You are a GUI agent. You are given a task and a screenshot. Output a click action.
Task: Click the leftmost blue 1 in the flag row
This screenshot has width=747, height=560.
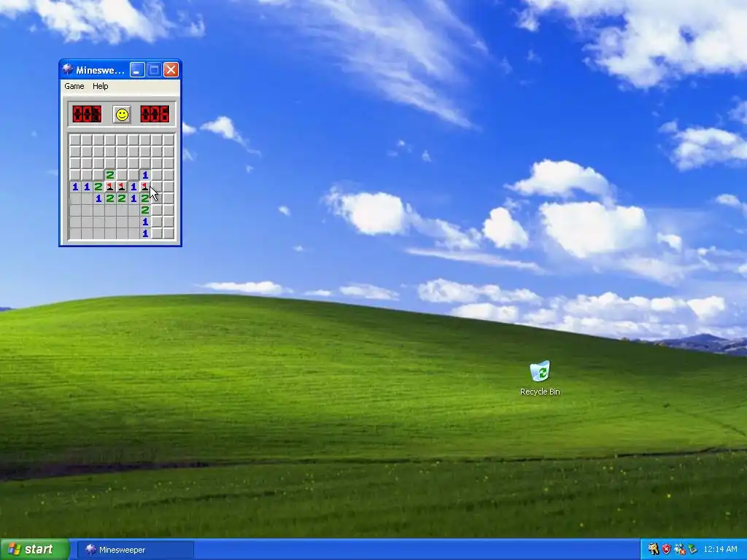[75, 187]
